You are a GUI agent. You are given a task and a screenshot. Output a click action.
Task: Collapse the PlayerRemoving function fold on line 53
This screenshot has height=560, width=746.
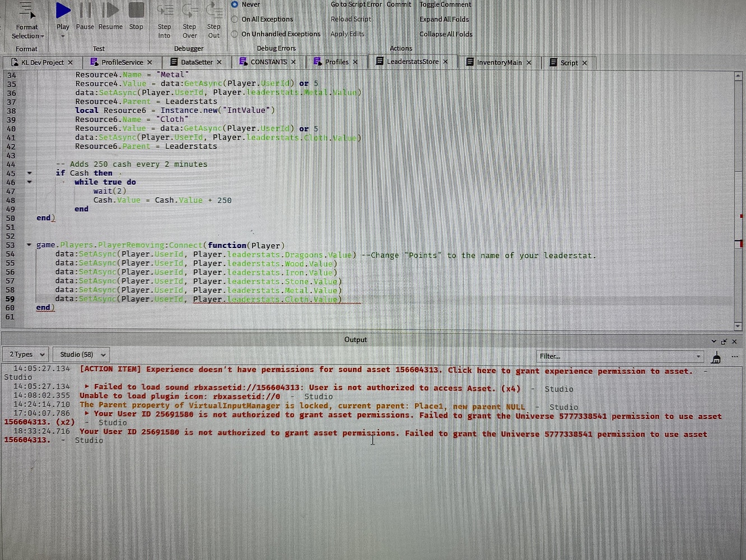(x=29, y=245)
